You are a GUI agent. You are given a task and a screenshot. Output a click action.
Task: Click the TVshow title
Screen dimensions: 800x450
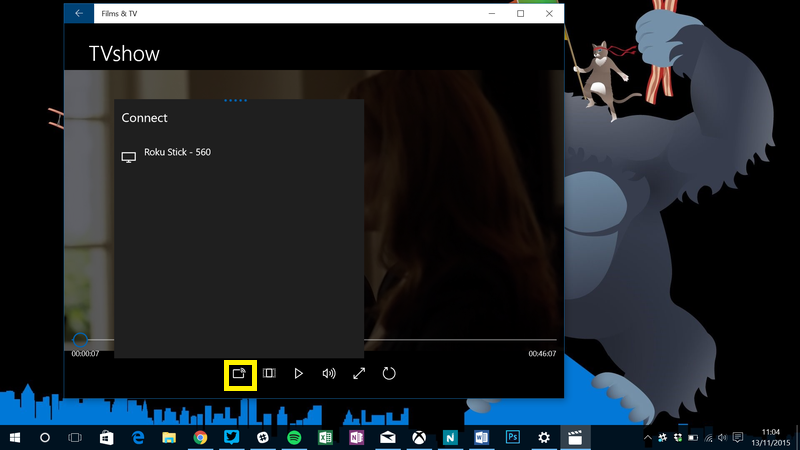(x=124, y=54)
